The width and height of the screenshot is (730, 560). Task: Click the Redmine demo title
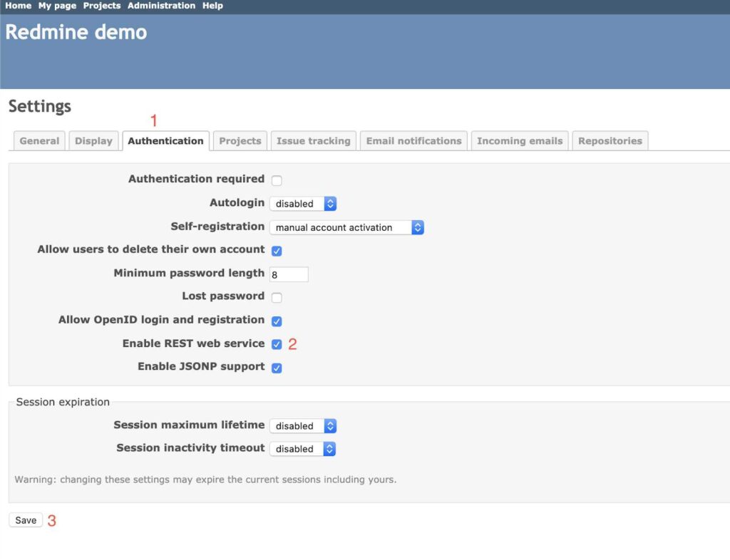pos(76,32)
